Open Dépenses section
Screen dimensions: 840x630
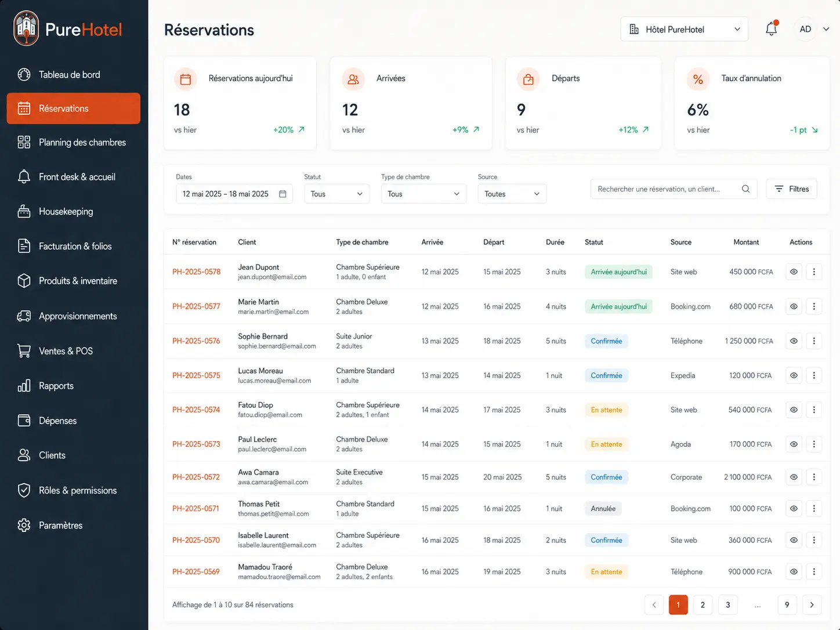click(73, 421)
